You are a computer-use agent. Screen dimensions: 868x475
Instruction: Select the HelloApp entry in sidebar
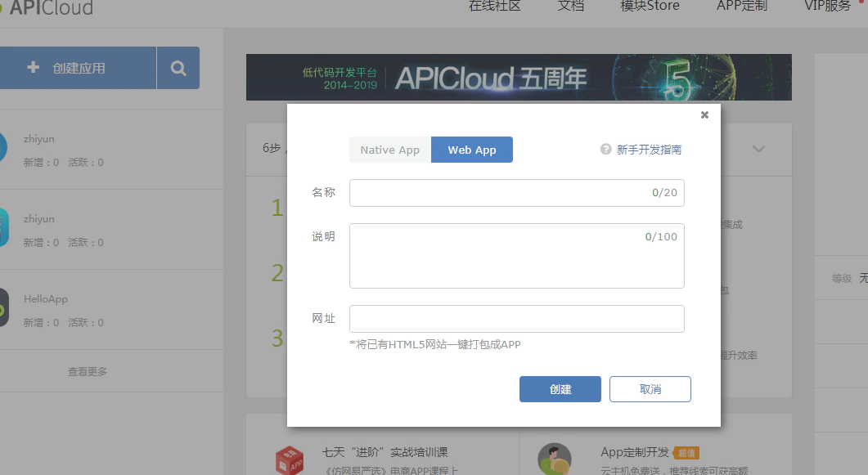coord(110,310)
